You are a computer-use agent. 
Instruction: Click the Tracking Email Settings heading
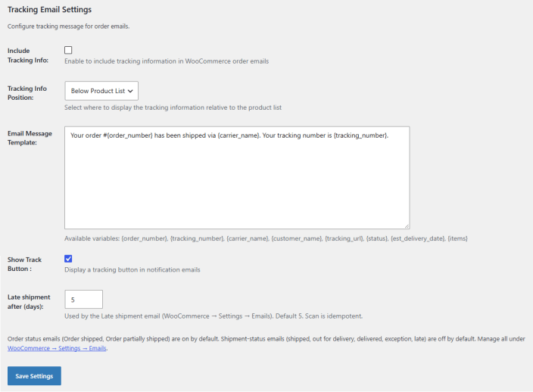(50, 10)
